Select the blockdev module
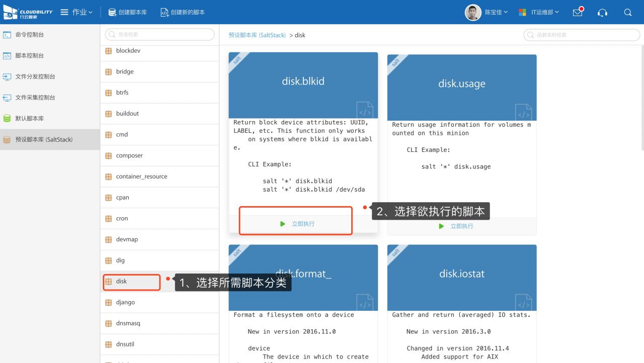Viewport: 644px width, 363px height. (159, 51)
